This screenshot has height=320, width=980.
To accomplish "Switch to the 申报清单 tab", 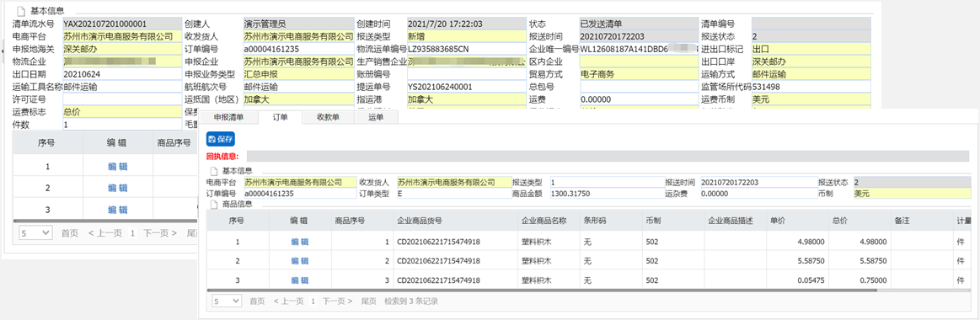I will [228, 117].
